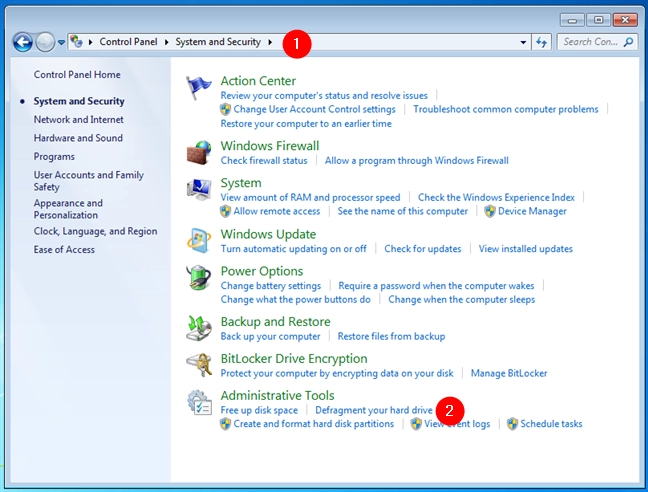Click shield icon beside Change User Account Control
This screenshot has width=648, height=492.
(225, 109)
